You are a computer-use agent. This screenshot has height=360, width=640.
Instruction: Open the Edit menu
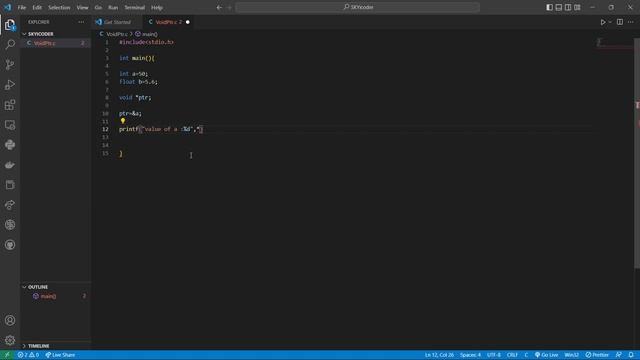pyautogui.click(x=37, y=7)
